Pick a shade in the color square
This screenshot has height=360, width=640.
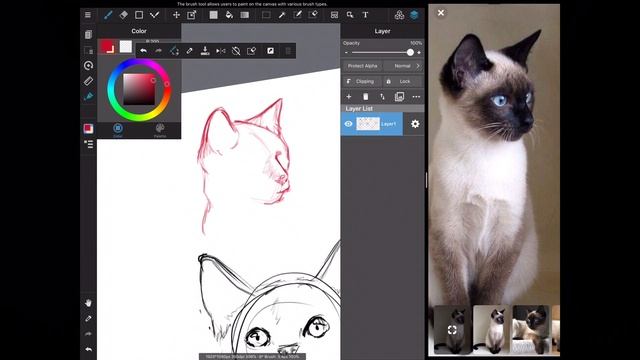click(139, 89)
